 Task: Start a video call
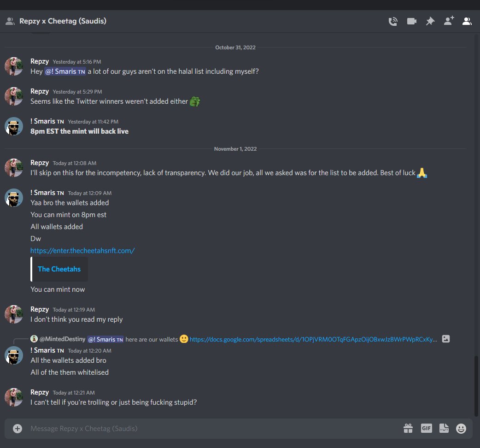tap(411, 21)
